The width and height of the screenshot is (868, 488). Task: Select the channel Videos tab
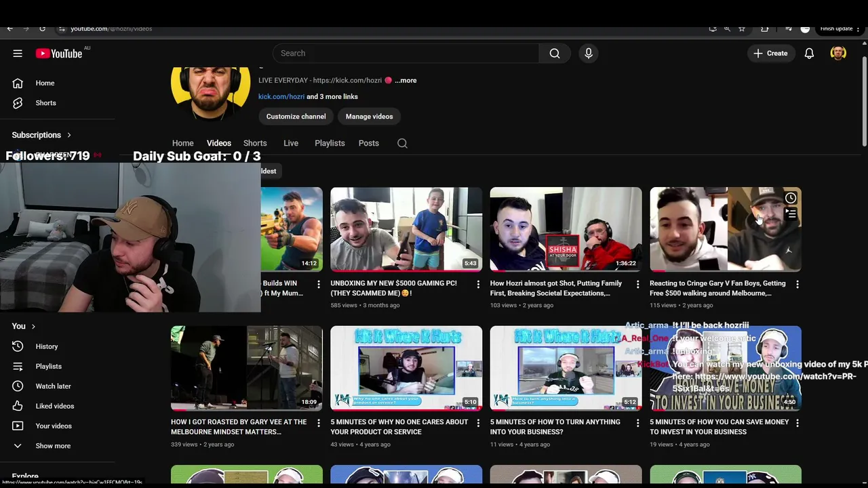coord(219,143)
